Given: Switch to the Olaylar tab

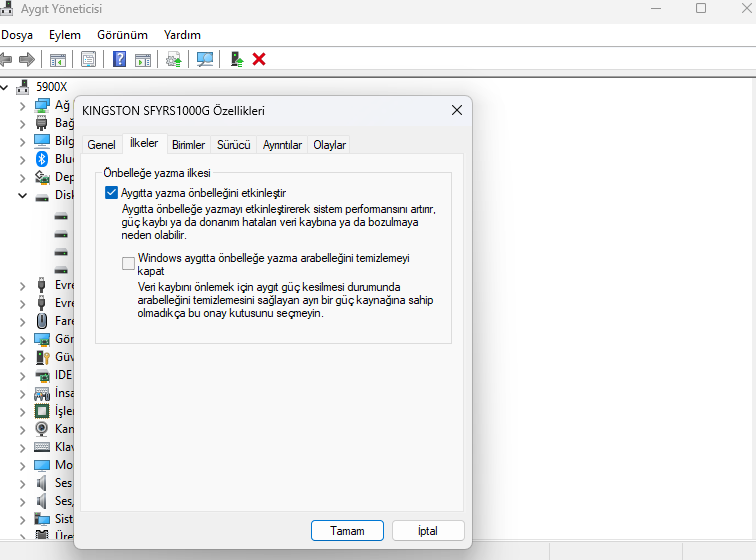Looking at the screenshot, I should pos(330,145).
